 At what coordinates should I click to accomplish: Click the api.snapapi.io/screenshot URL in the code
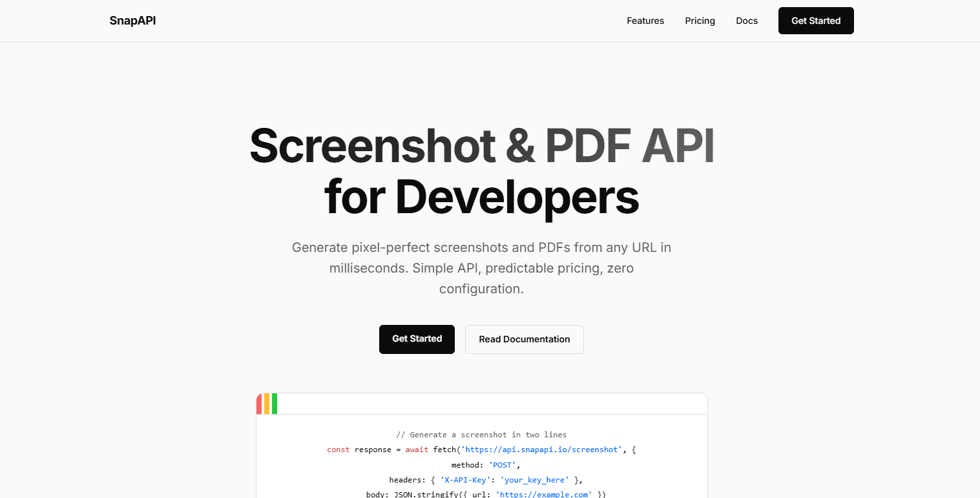point(541,450)
